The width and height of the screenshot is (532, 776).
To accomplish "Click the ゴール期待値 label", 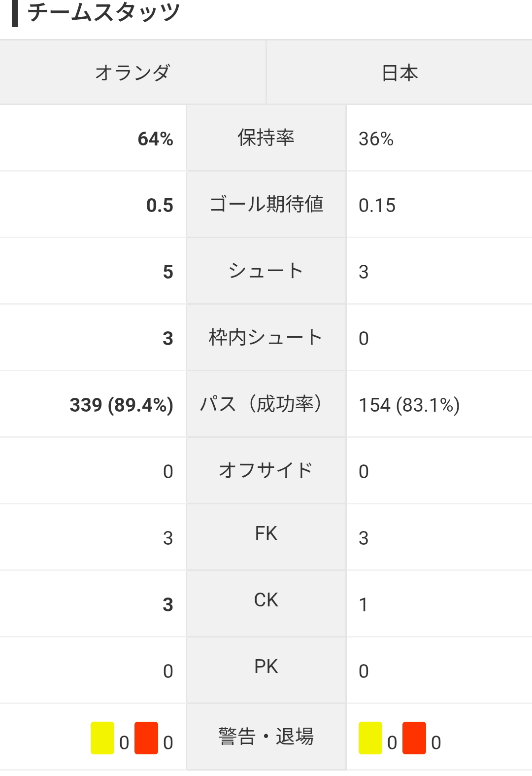I will pos(266,204).
